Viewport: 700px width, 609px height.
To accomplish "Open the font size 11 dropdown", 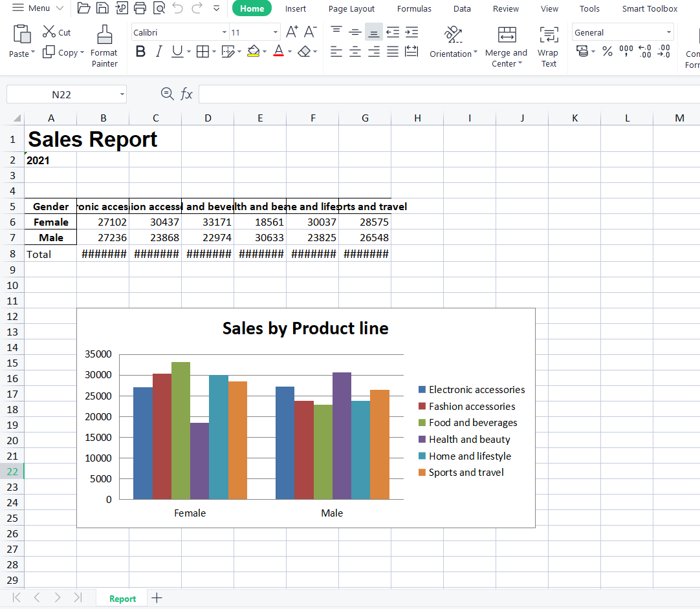I will (276, 32).
